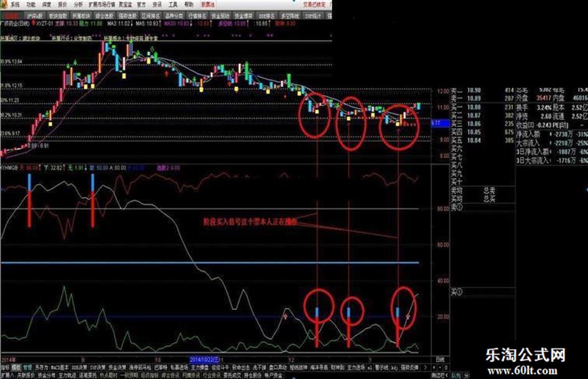588x379 pixels.
Task: Click the 买二 bid price 10.87
Action: click(x=474, y=116)
